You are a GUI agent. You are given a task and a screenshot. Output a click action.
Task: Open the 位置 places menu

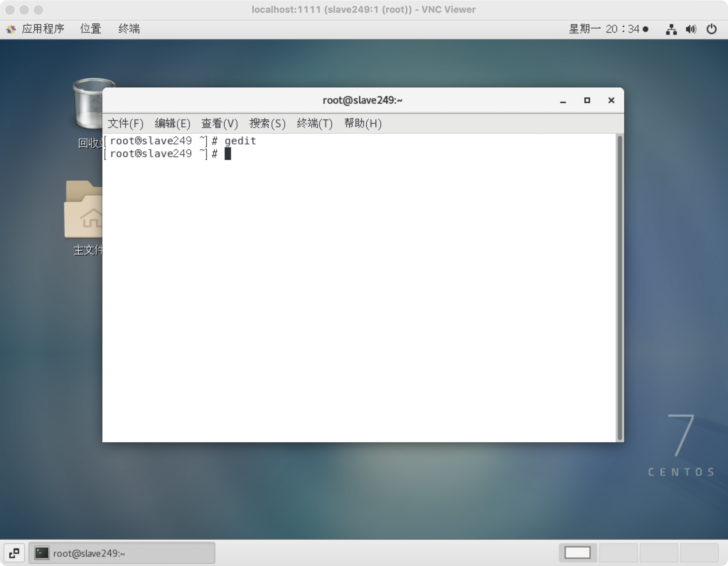tap(91, 29)
